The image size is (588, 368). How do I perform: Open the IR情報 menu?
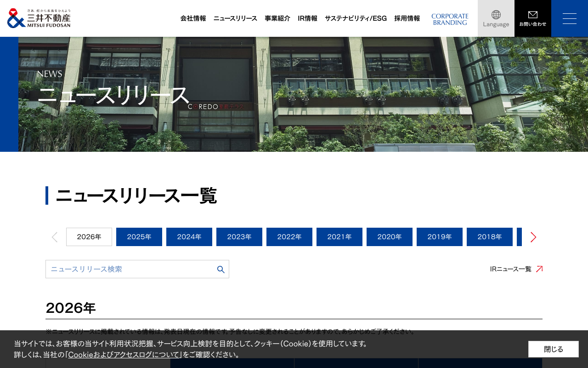coord(307,18)
